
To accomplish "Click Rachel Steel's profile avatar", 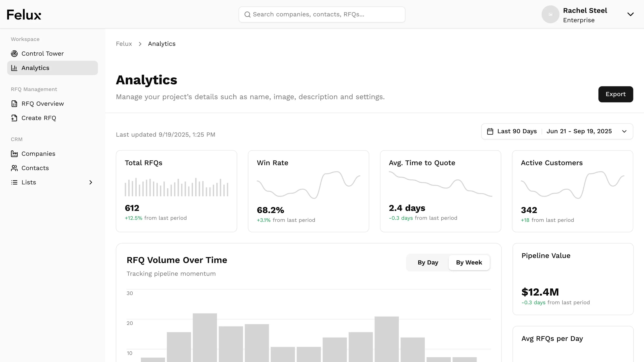I will (x=550, y=14).
